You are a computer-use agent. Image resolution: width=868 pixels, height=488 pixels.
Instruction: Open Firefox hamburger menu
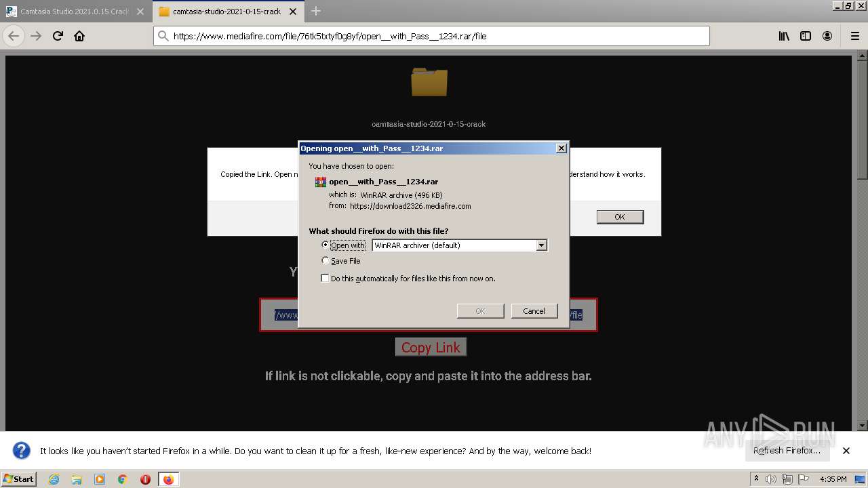pyautogui.click(x=854, y=36)
